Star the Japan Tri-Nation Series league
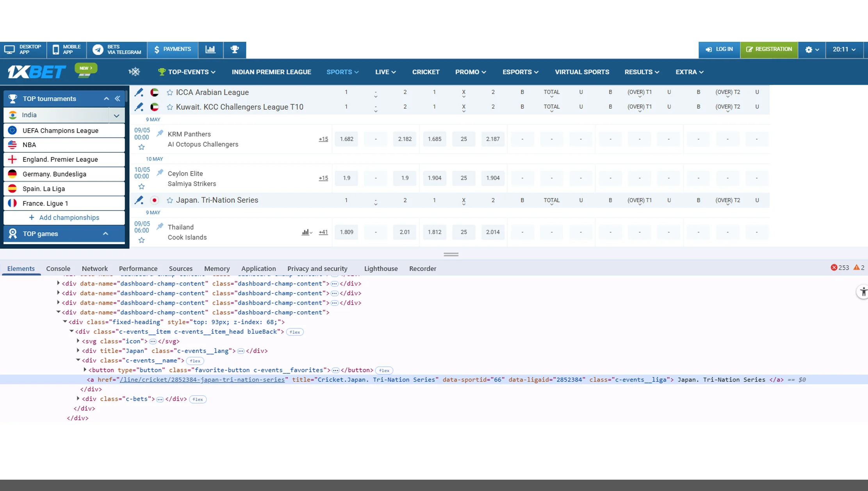The width and height of the screenshot is (868, 491). [170, 200]
